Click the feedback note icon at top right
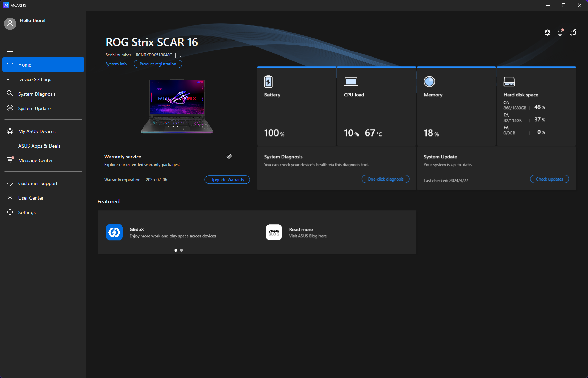This screenshot has height=378, width=588. pyautogui.click(x=573, y=32)
